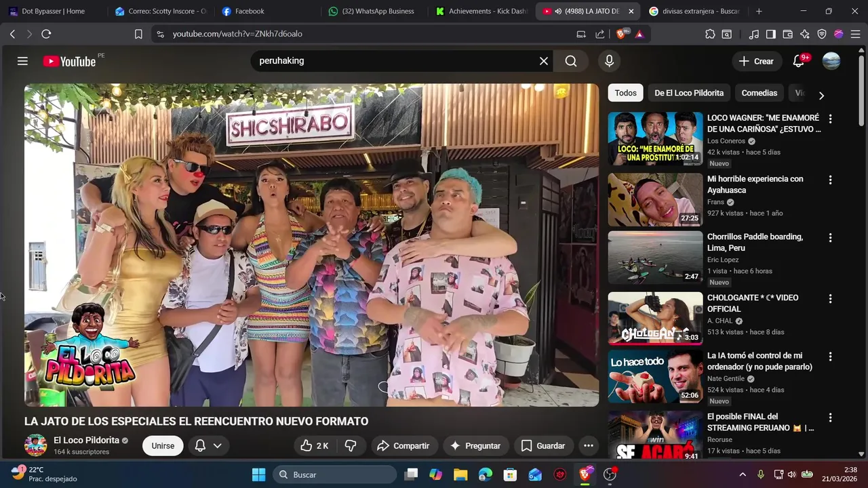Select the Todos filter chip
Image resolution: width=868 pixels, height=488 pixels.
(x=626, y=93)
